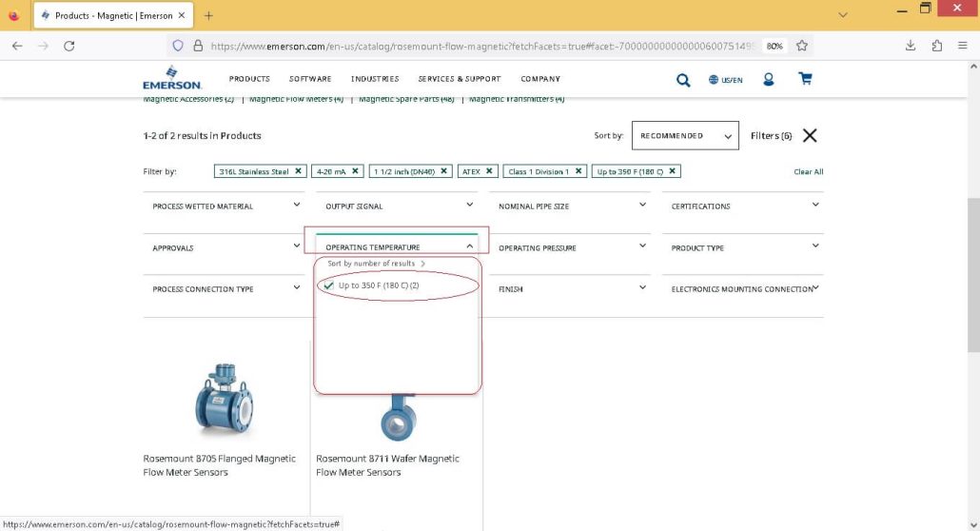980x531 pixels.
Task: Open the Services & Support menu
Action: point(460,79)
